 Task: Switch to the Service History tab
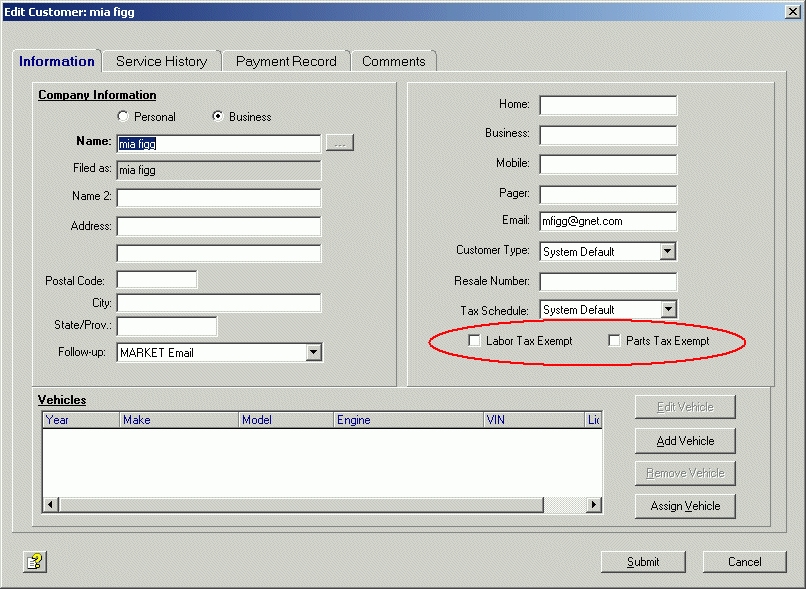[x=161, y=61]
